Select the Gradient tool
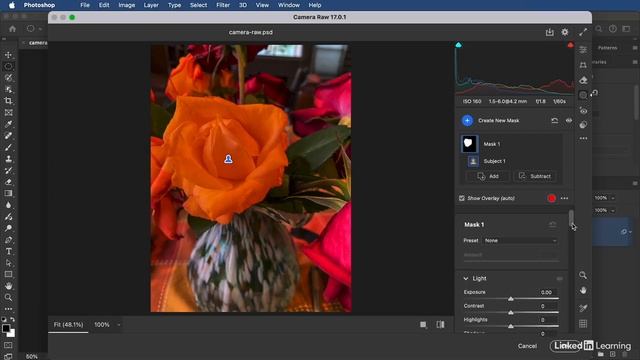The image size is (640, 360). click(x=8, y=193)
